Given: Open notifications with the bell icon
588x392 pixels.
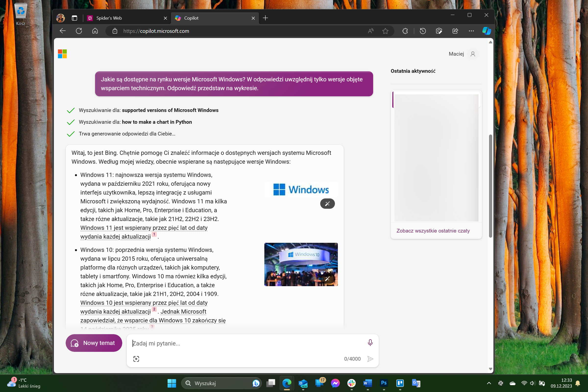Looking at the screenshot, I should [578, 383].
